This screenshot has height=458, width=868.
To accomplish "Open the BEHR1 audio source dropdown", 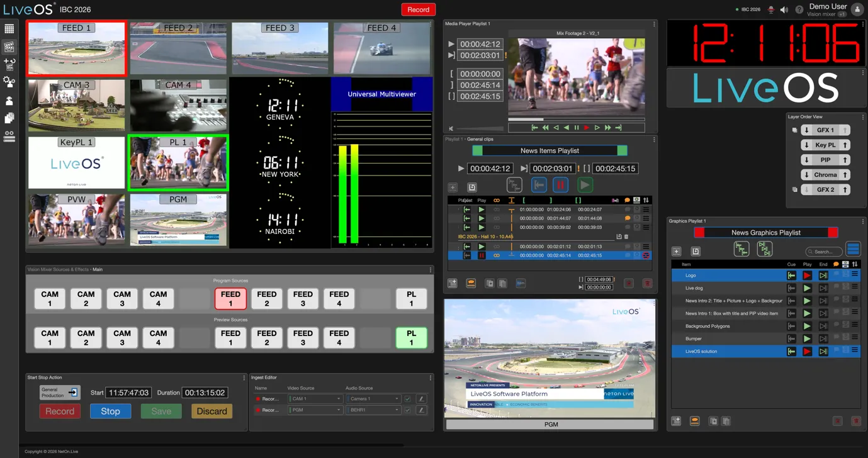I will [x=373, y=410].
